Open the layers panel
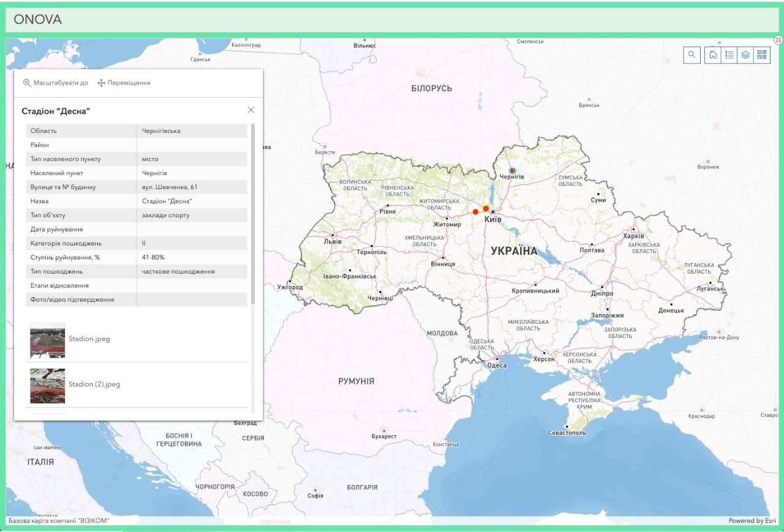Image resolution: width=784 pixels, height=532 pixels. [x=745, y=55]
